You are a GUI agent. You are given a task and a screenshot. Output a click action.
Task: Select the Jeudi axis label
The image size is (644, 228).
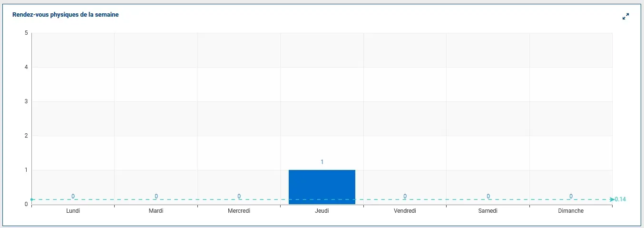point(322,211)
